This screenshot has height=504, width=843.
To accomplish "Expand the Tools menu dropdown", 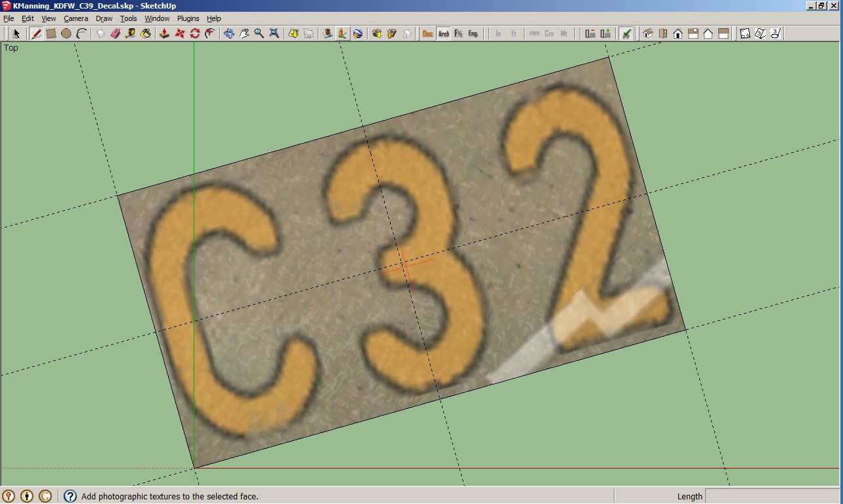I will click(x=128, y=18).
